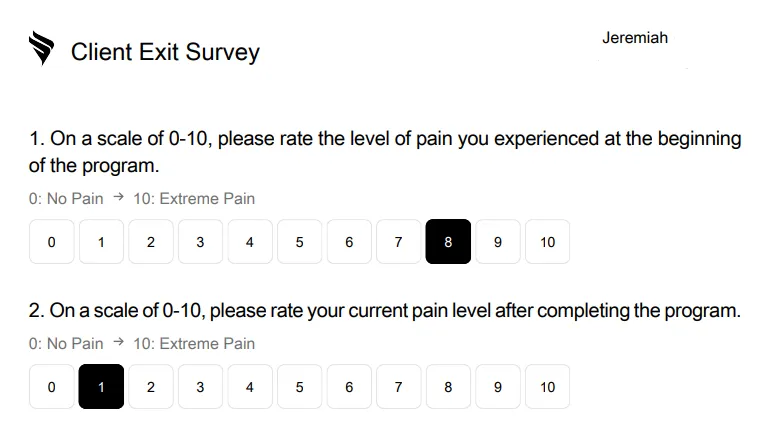Choose rating 2 for current pain level
The height and width of the screenshot is (427, 763).
point(151,387)
